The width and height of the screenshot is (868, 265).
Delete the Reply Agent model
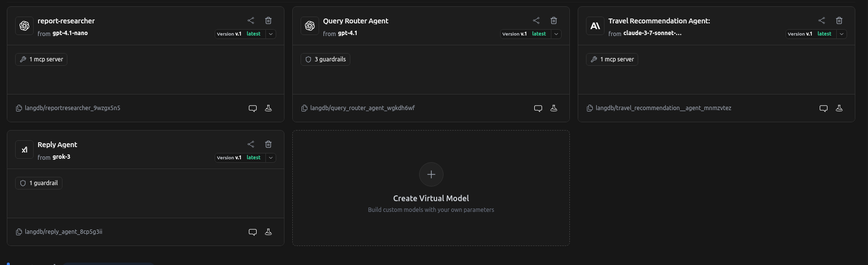tap(268, 144)
